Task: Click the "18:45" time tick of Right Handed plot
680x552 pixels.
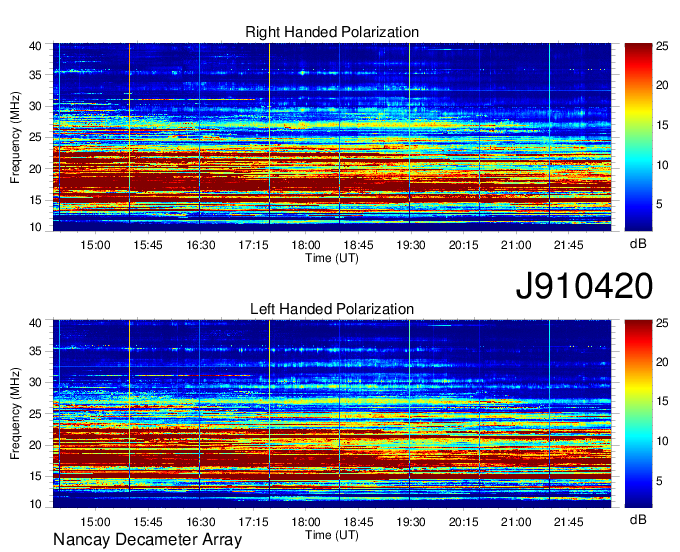Action: coord(359,245)
